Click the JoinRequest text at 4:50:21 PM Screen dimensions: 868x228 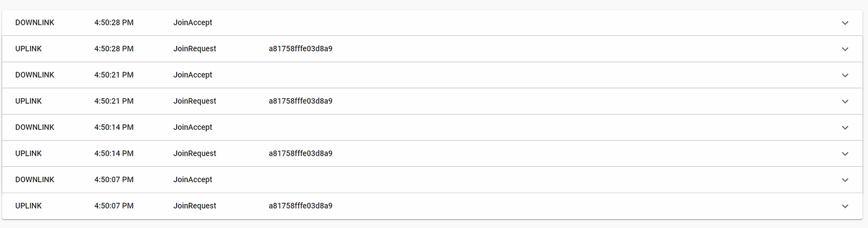pos(194,101)
